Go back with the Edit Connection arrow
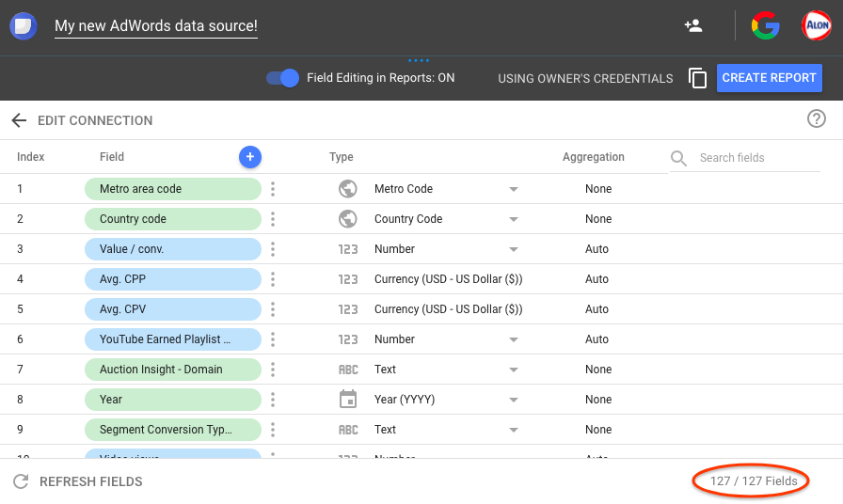This screenshot has width=843, height=504. click(x=19, y=120)
